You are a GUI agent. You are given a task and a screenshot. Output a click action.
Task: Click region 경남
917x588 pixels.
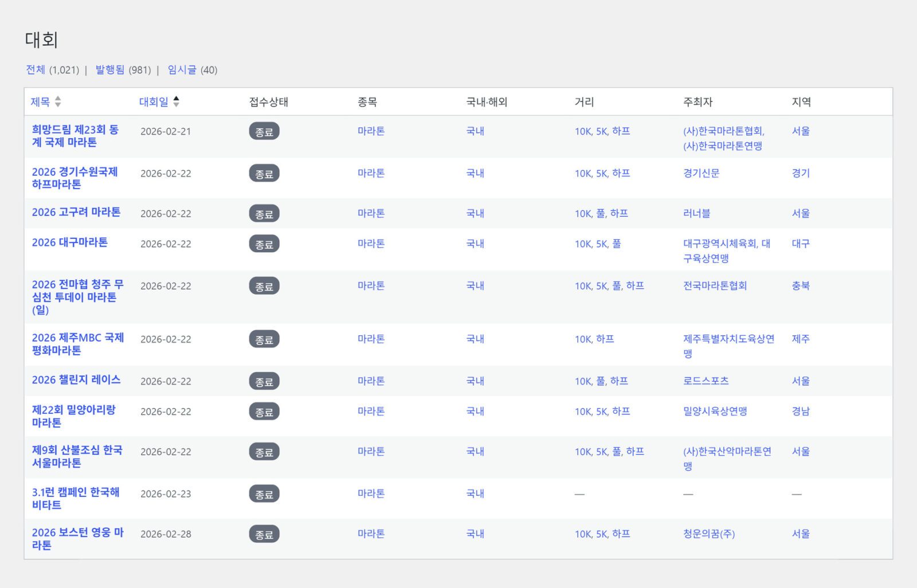pos(801,411)
